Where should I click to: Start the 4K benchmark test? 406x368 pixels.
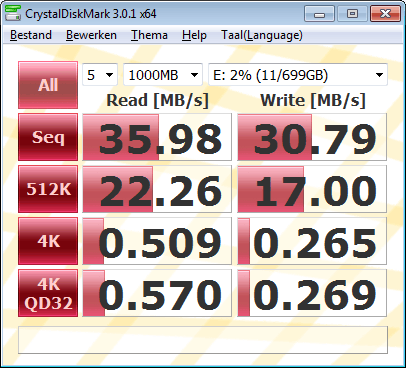[x=48, y=241]
